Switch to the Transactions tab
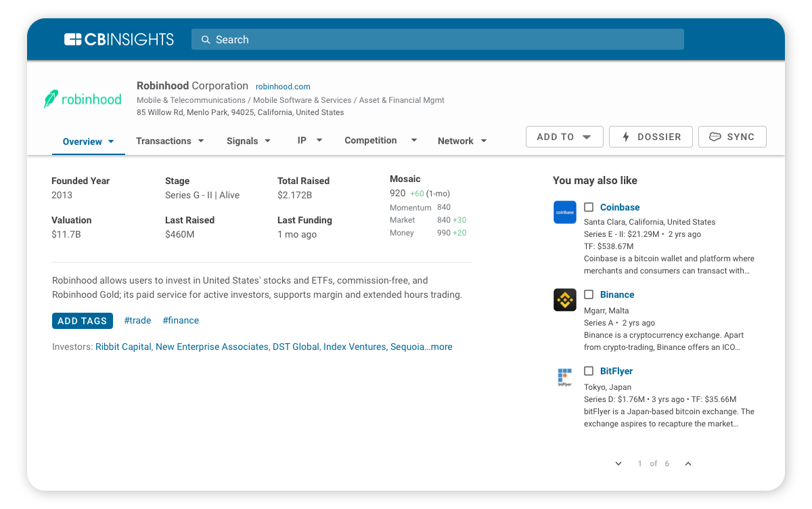Image resolution: width=812 pixels, height=509 pixels. pyautogui.click(x=164, y=141)
